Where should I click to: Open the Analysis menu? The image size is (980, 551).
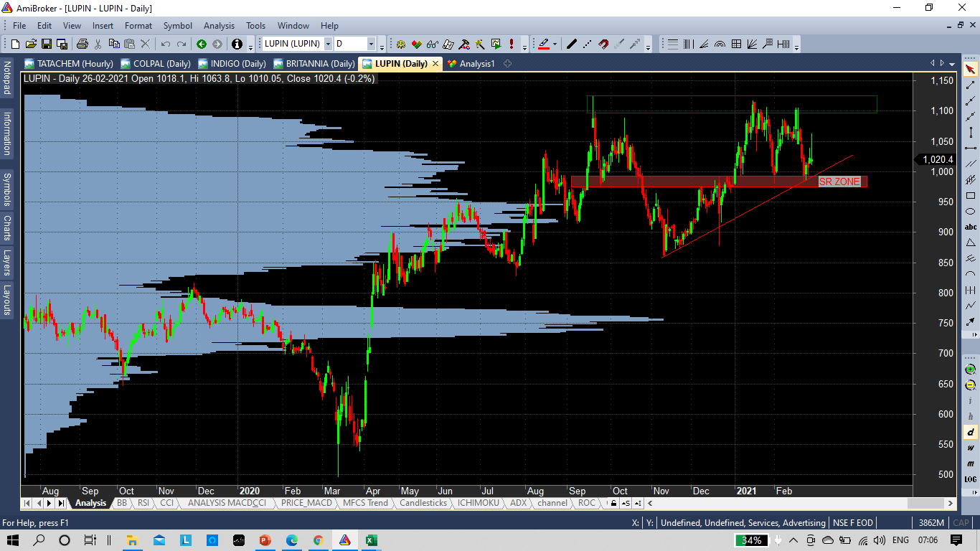tap(219, 26)
